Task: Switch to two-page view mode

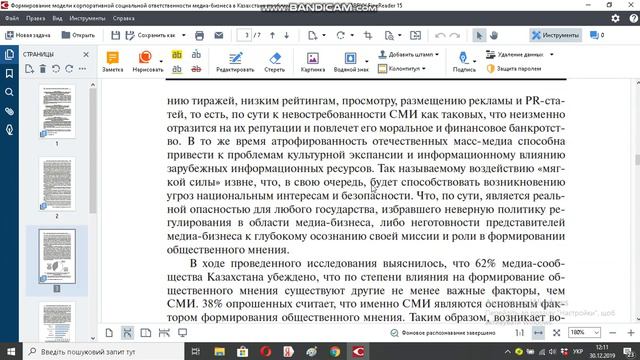Action: point(145,333)
